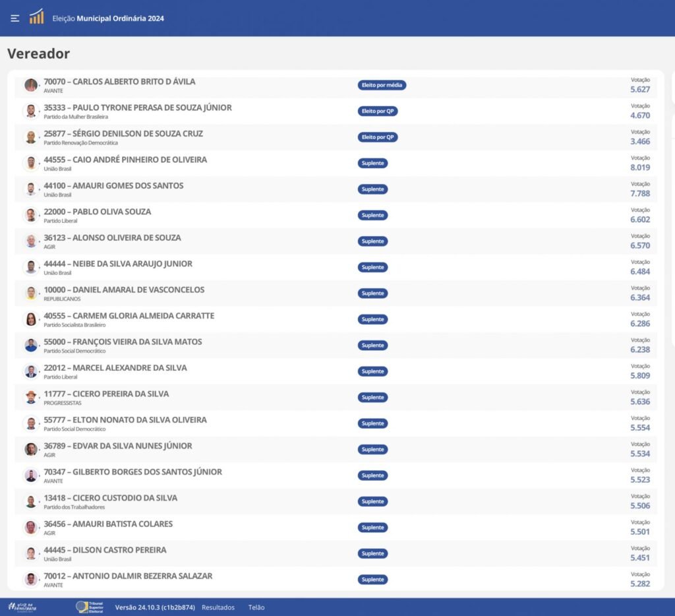
Task: Click the Tribunal Superior Eleitoral logo
Action: [90, 607]
